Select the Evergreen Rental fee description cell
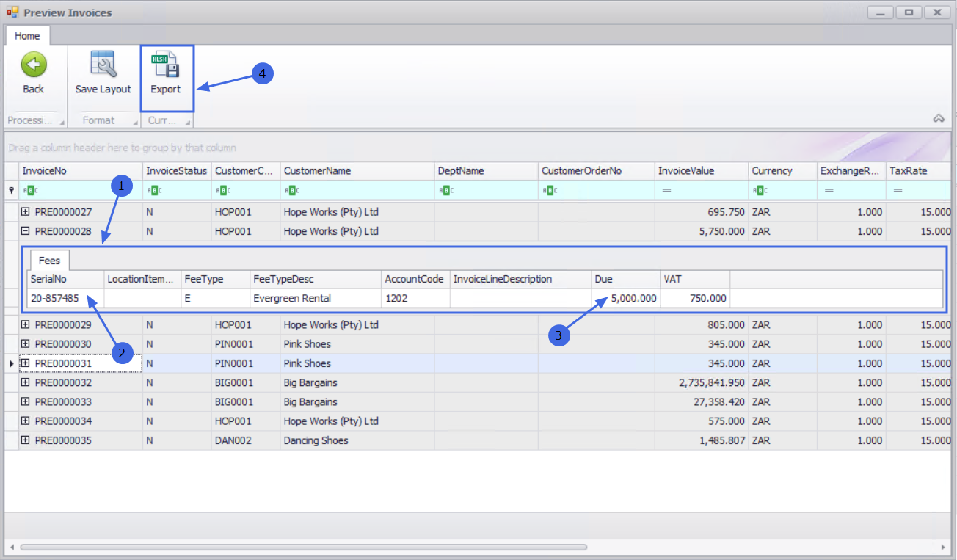The height and width of the screenshot is (560, 957). (316, 299)
